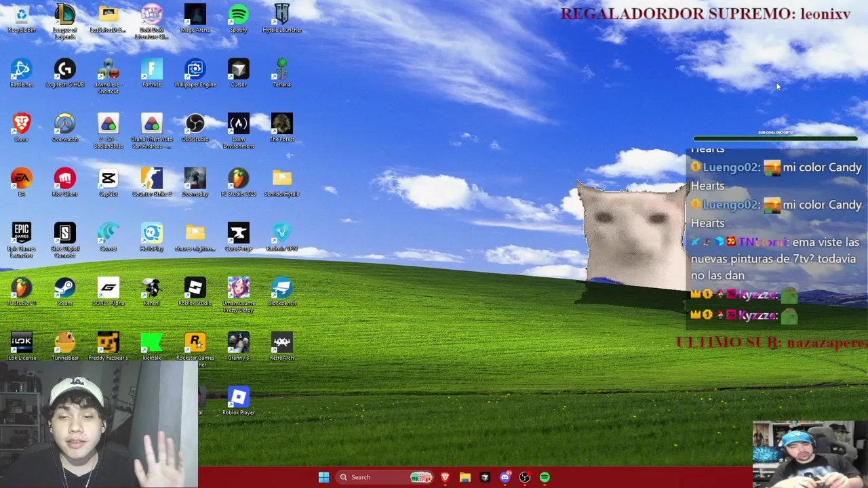Image resolution: width=868 pixels, height=488 pixels.
Task: Select the dxwnd.exe shortcut icon
Action: click(108, 77)
